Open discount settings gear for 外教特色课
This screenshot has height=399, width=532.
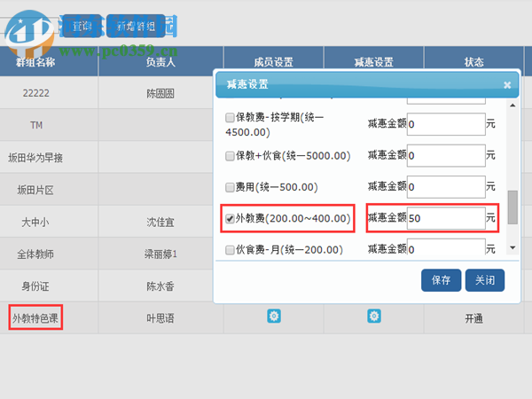tap(374, 316)
